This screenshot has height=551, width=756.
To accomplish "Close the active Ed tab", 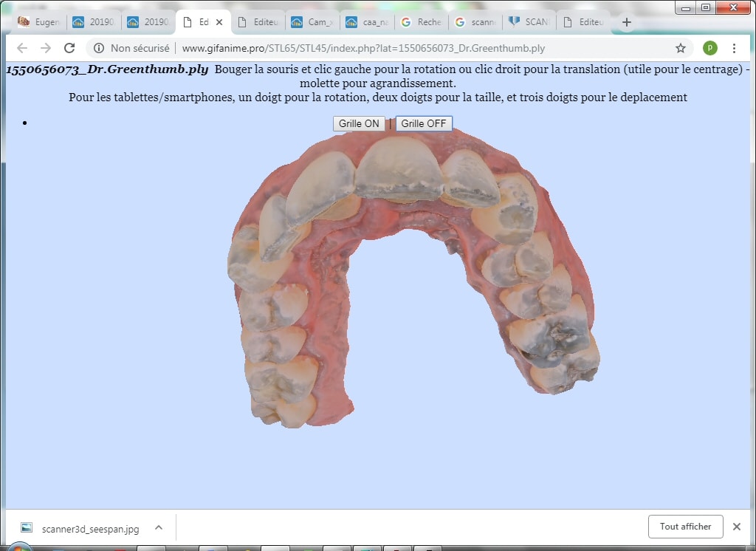I will click(x=219, y=22).
